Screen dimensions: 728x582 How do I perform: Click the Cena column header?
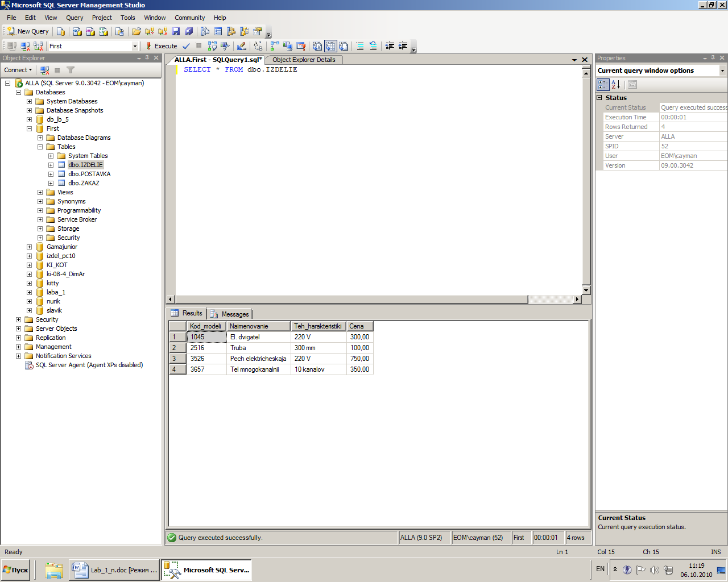(x=360, y=326)
